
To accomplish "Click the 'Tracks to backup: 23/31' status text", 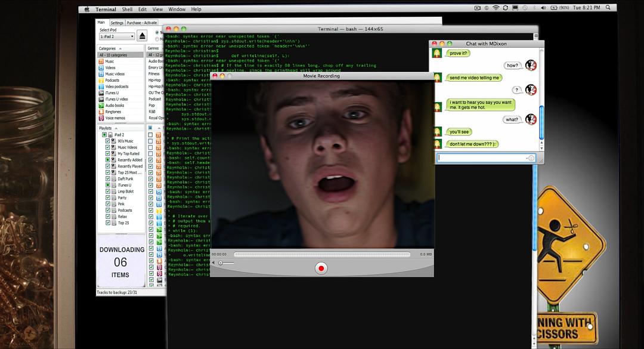I will click(117, 293).
